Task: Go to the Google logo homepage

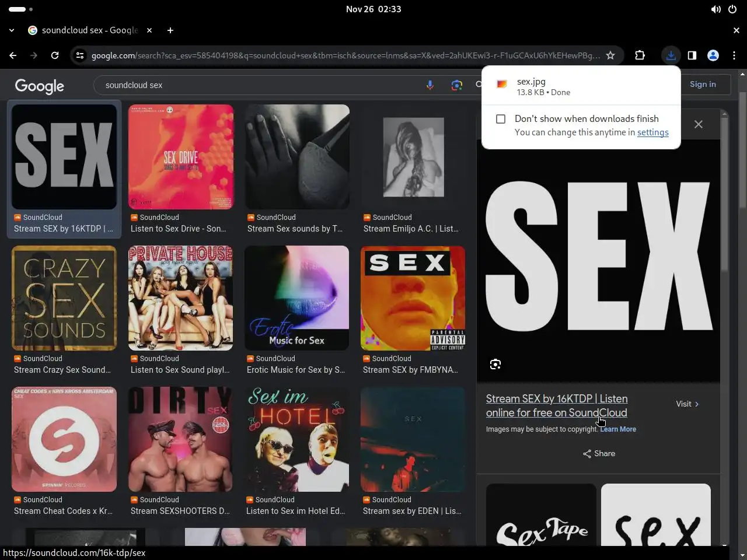Action: (x=40, y=86)
